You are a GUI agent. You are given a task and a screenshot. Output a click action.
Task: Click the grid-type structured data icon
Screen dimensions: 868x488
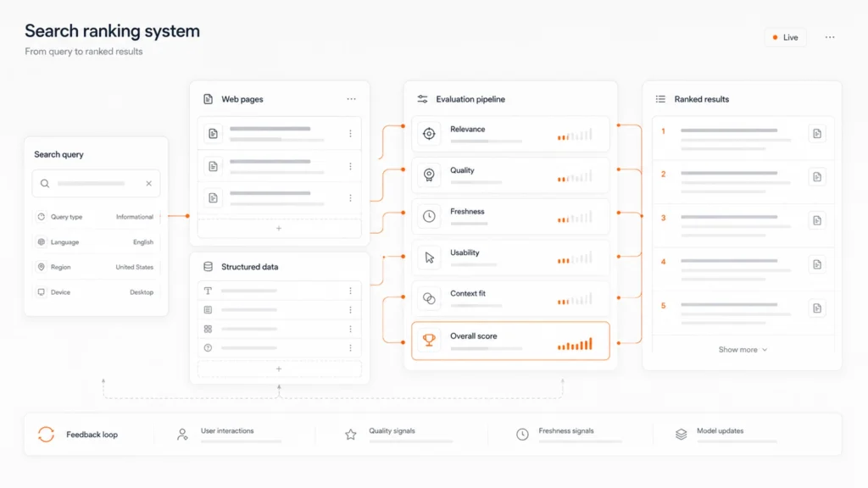(x=209, y=329)
